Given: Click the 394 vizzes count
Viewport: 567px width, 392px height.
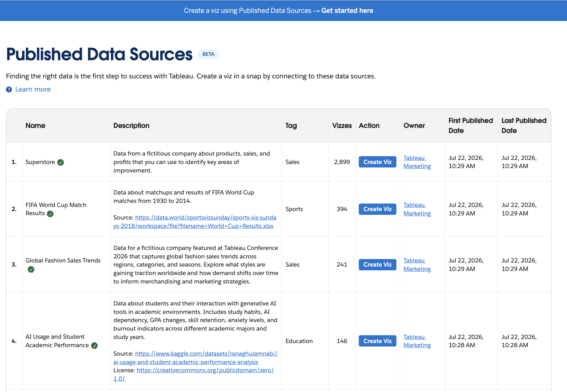Looking at the screenshot, I should pyautogui.click(x=342, y=209).
